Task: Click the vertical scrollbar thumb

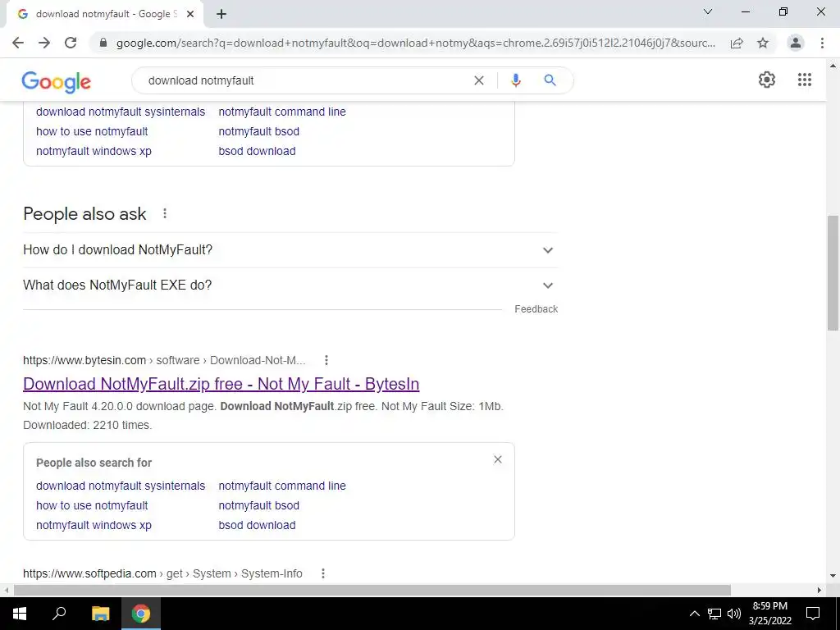Action: click(833, 273)
